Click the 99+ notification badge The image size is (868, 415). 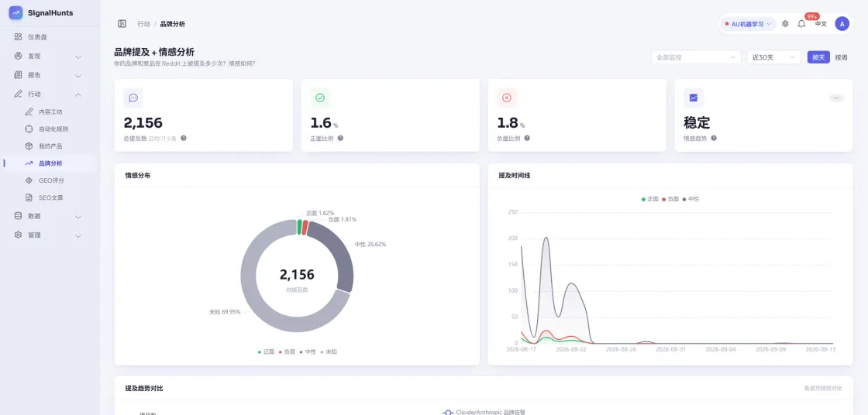pyautogui.click(x=812, y=16)
